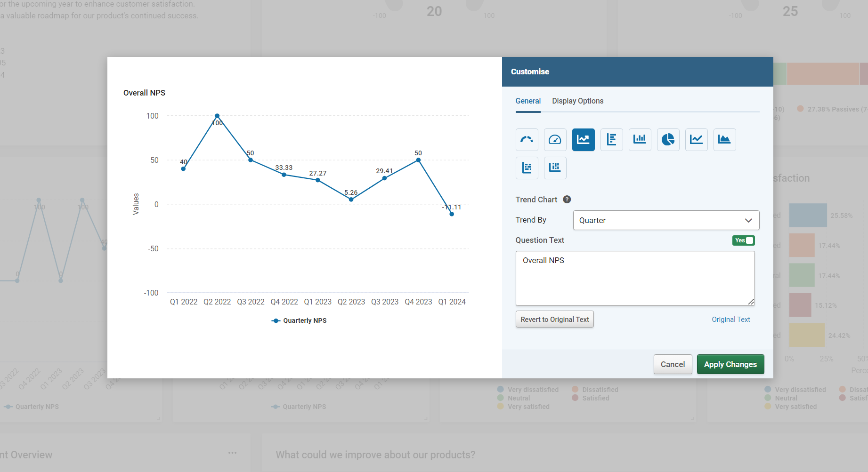The height and width of the screenshot is (472, 868).
Task: Switch to the vertical column chart type
Action: [x=640, y=140]
